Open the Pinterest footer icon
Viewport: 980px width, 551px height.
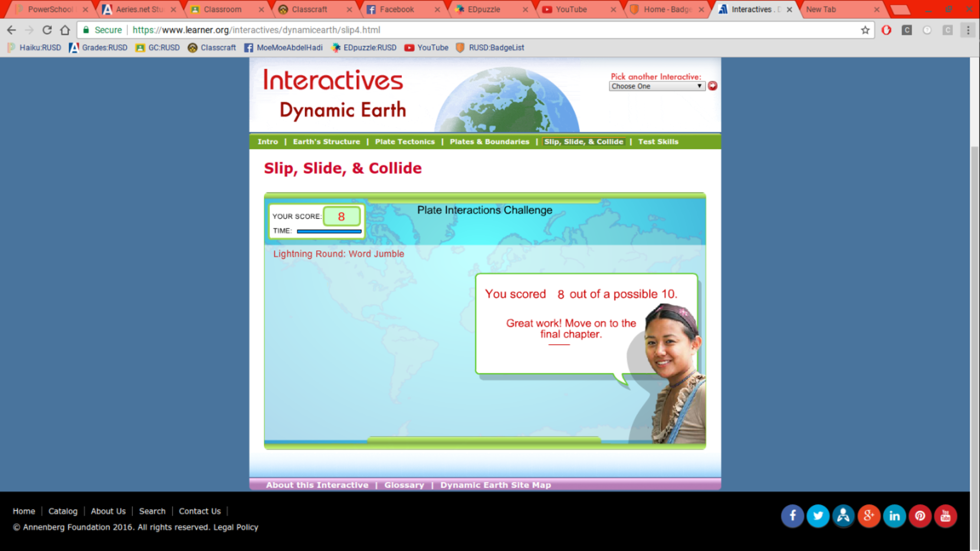click(x=920, y=516)
